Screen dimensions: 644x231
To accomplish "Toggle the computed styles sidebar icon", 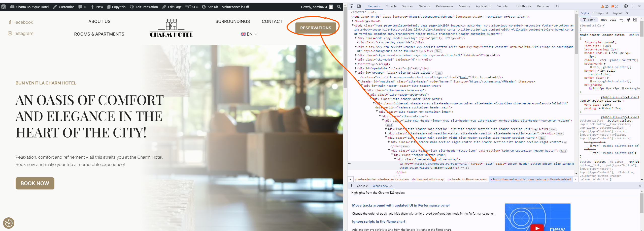I will (x=635, y=20).
